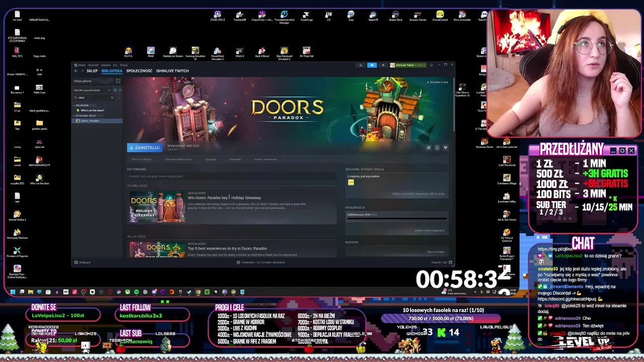Screen dimensions: 644x362
Task: Open the 'Dyskusje' link
Action: click(x=210, y=159)
